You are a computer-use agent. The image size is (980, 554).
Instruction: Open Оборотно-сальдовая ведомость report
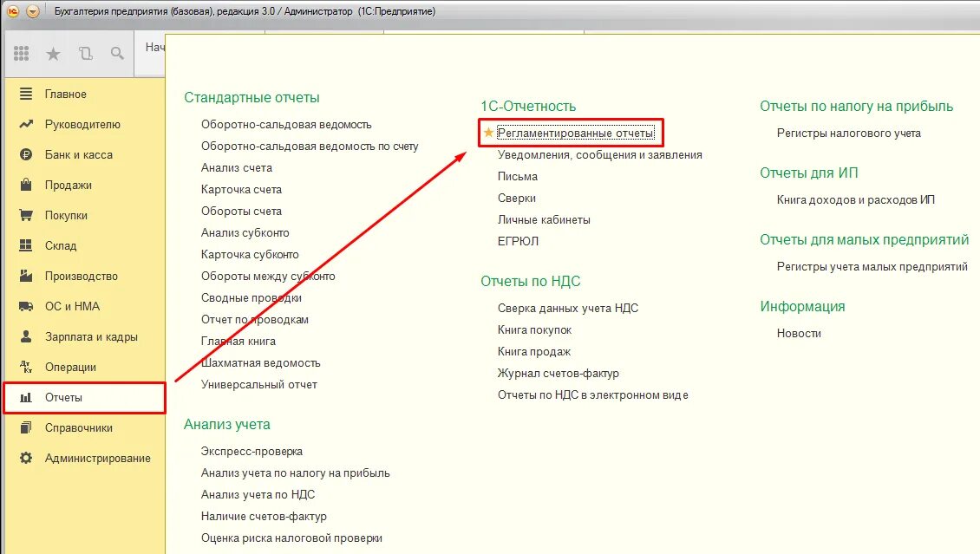(286, 124)
